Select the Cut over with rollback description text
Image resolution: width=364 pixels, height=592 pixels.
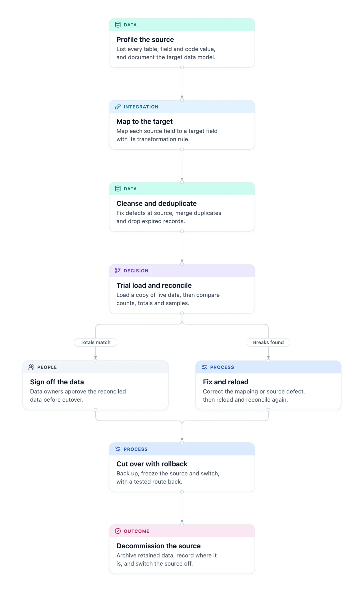click(x=168, y=477)
